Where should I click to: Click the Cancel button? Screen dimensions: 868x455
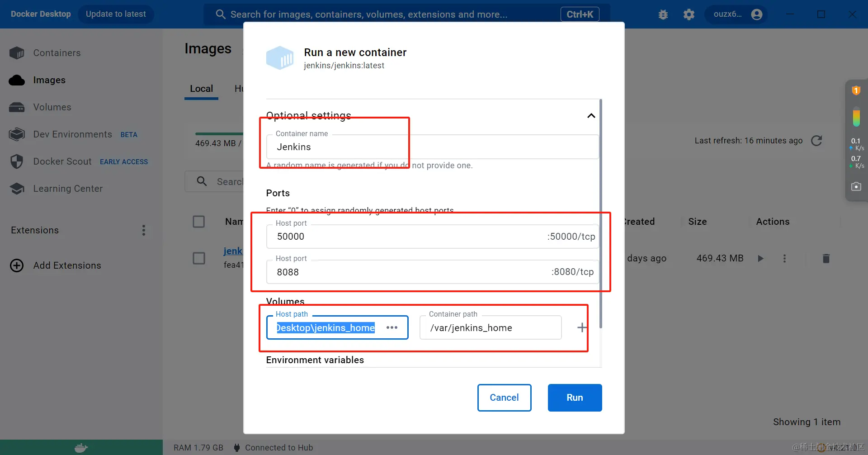tap(504, 398)
